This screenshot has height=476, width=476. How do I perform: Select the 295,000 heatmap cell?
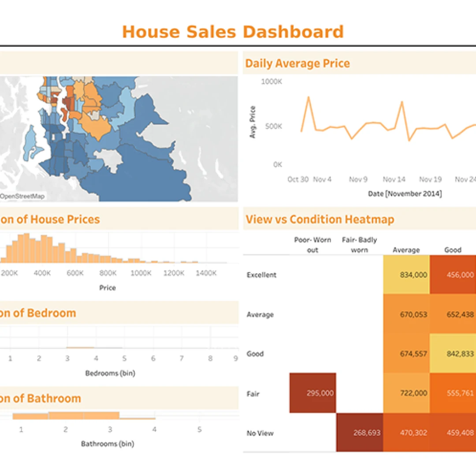coord(312,393)
